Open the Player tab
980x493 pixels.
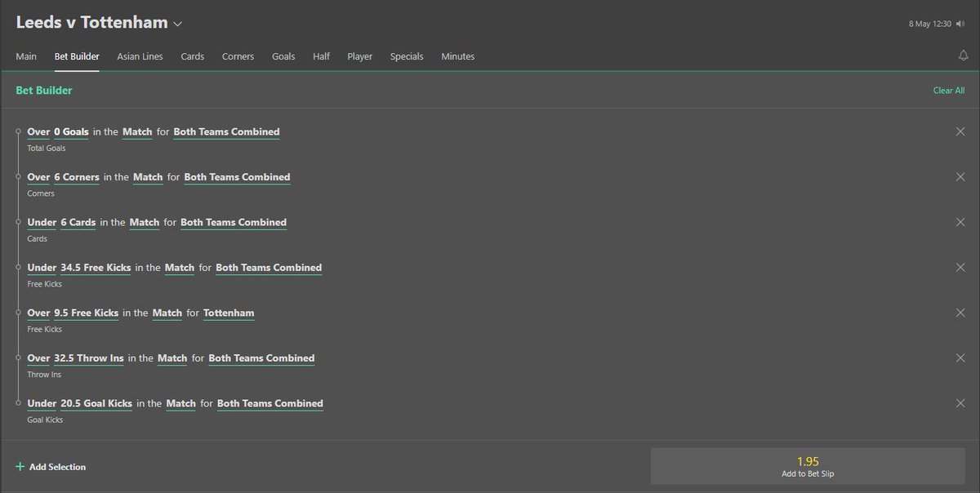click(359, 56)
